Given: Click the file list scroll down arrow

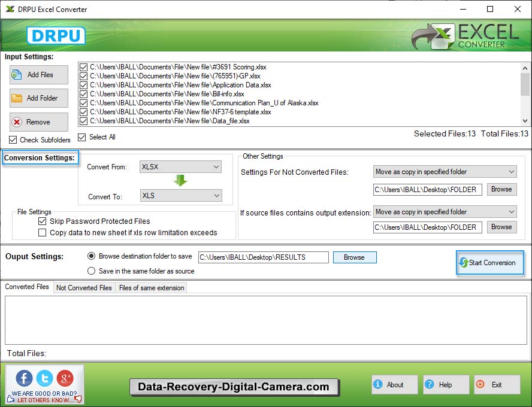Looking at the screenshot, I should (x=525, y=121).
